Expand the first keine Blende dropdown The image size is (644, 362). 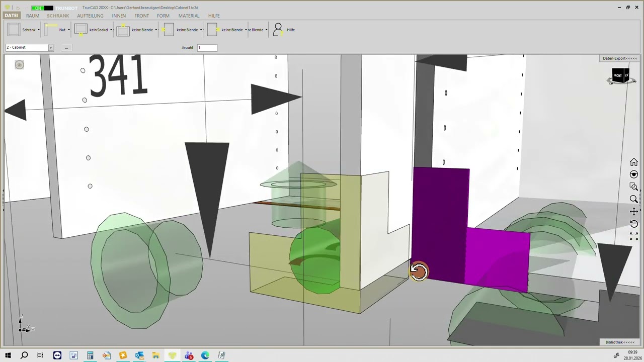pos(156,30)
